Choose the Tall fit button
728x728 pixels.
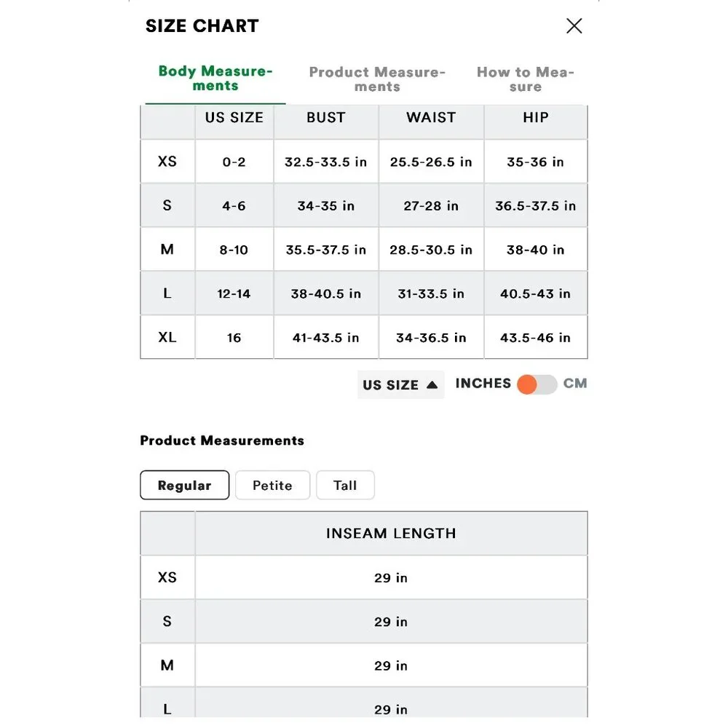click(345, 486)
